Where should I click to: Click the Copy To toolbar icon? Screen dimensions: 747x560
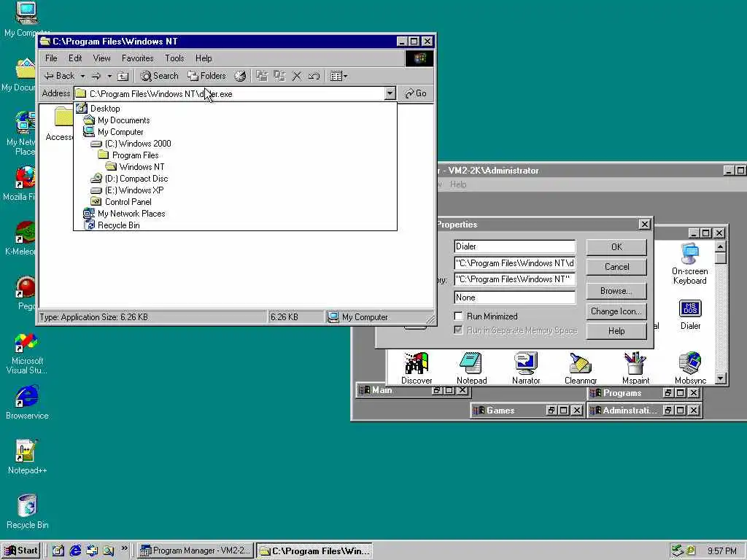tap(279, 76)
